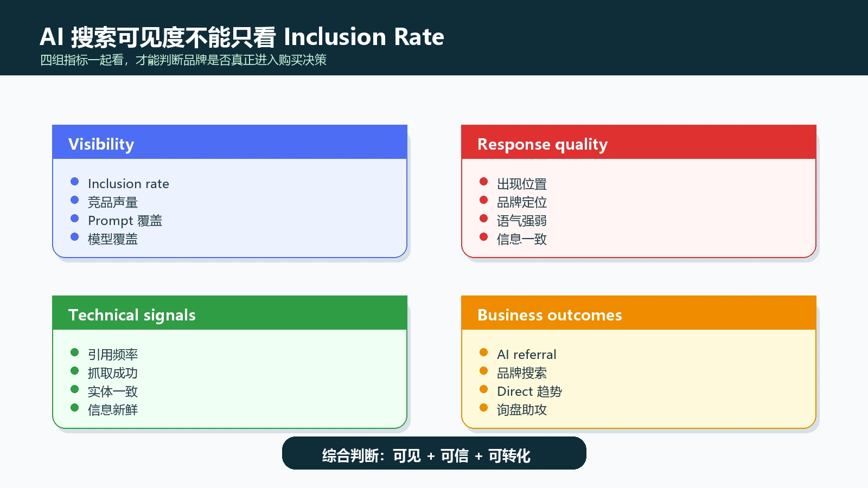Screen dimensions: 868x488
Task: Click the slide title mentioning Inclusion Rate
Action: (242, 37)
